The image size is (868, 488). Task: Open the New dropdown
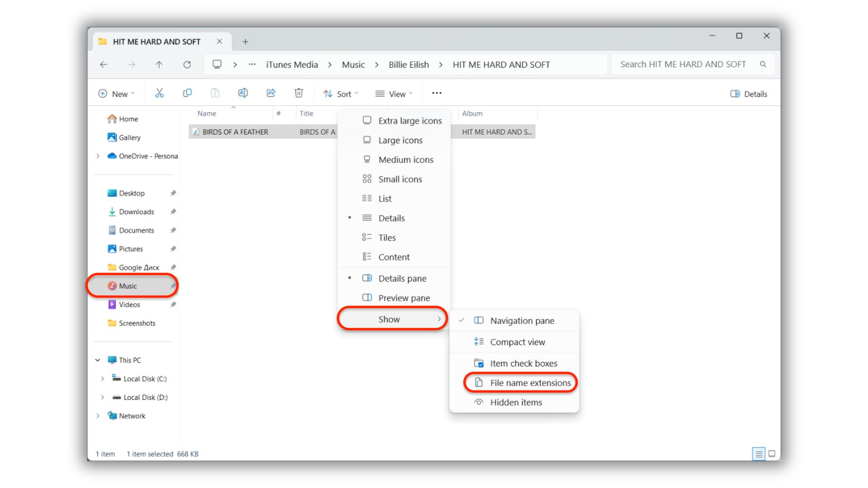click(x=117, y=94)
